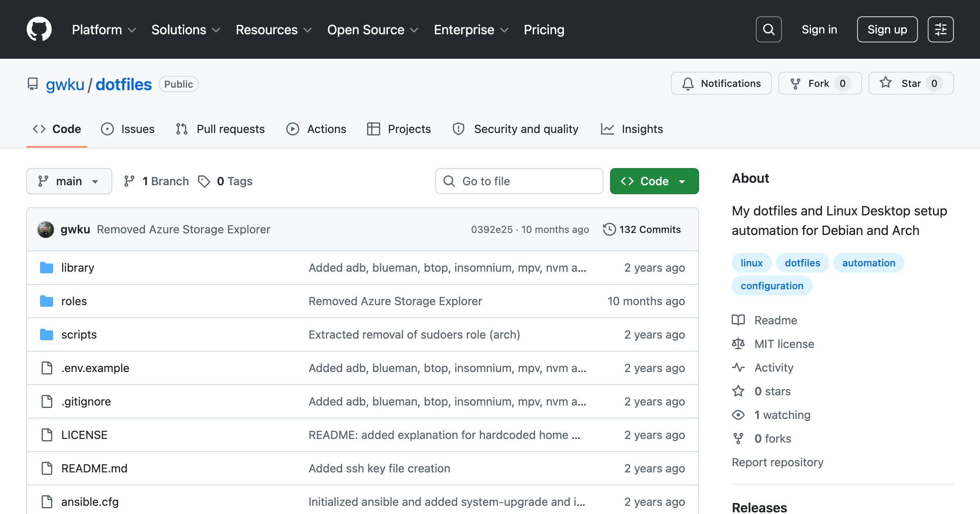Click the file icon next to LICENSE
Image resolution: width=980 pixels, height=514 pixels.
[47, 435]
